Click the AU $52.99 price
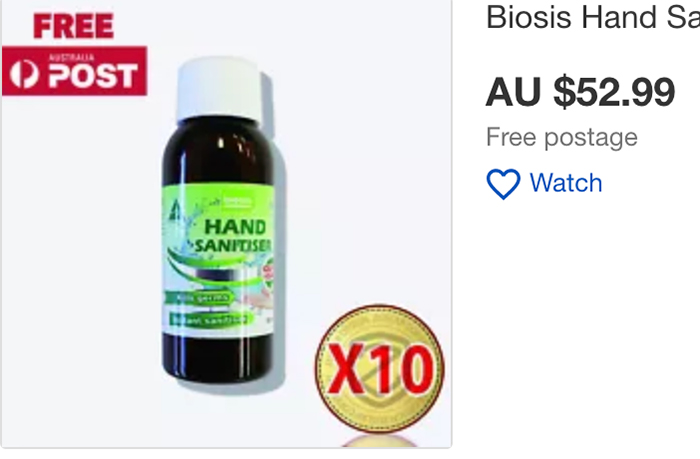 coord(580,92)
